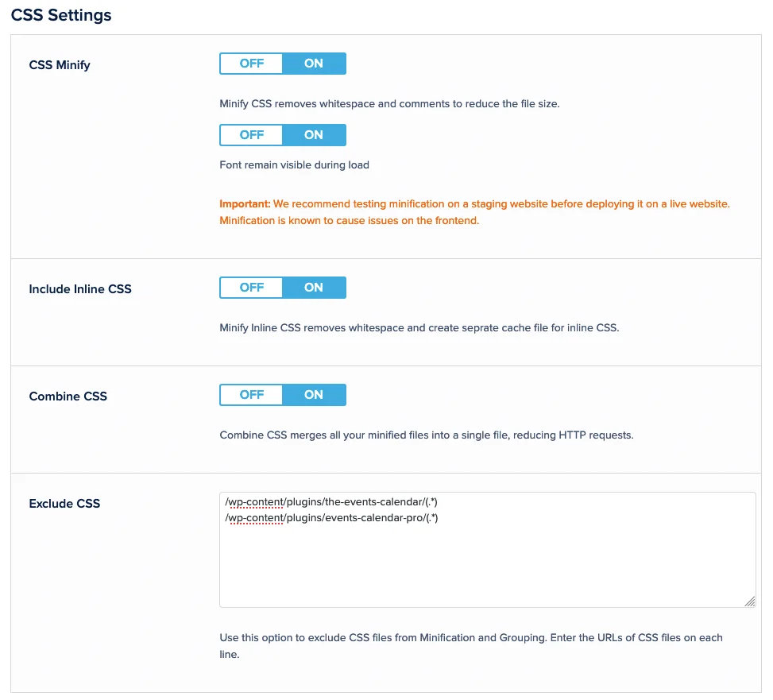Click the orange Important minification warning

point(474,212)
